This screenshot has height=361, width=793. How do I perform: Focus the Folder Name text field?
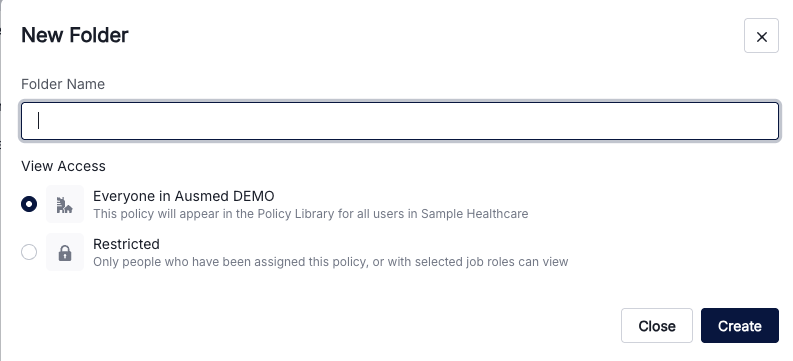[400, 121]
